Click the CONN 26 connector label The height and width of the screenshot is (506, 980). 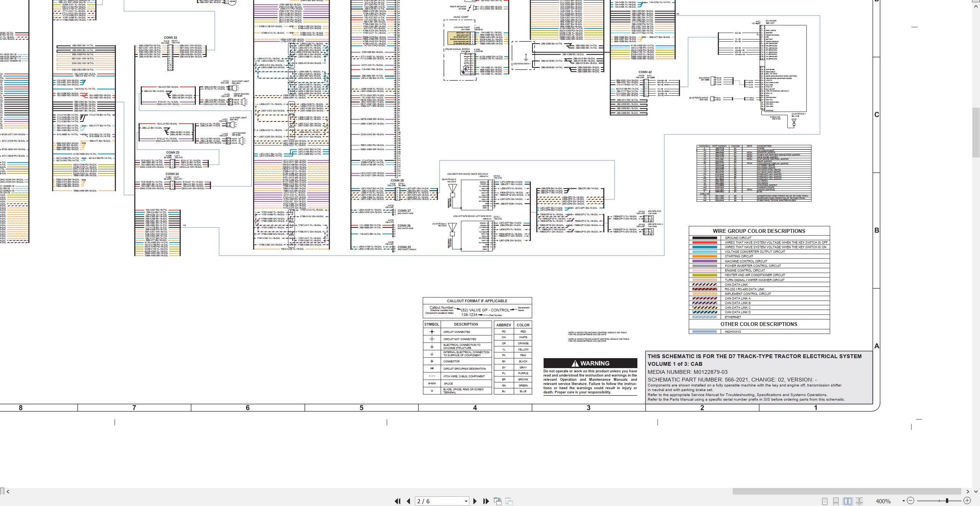(404, 226)
